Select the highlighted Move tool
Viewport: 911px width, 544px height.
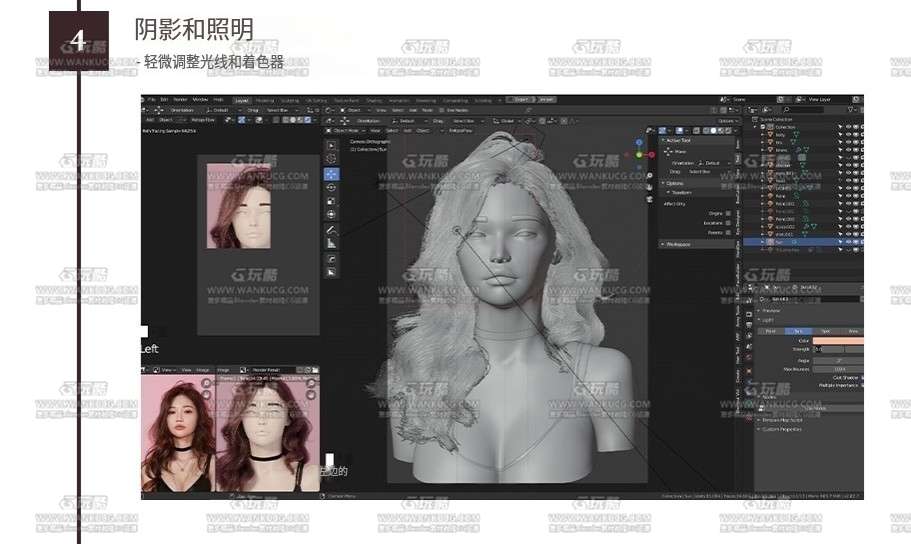[331, 174]
